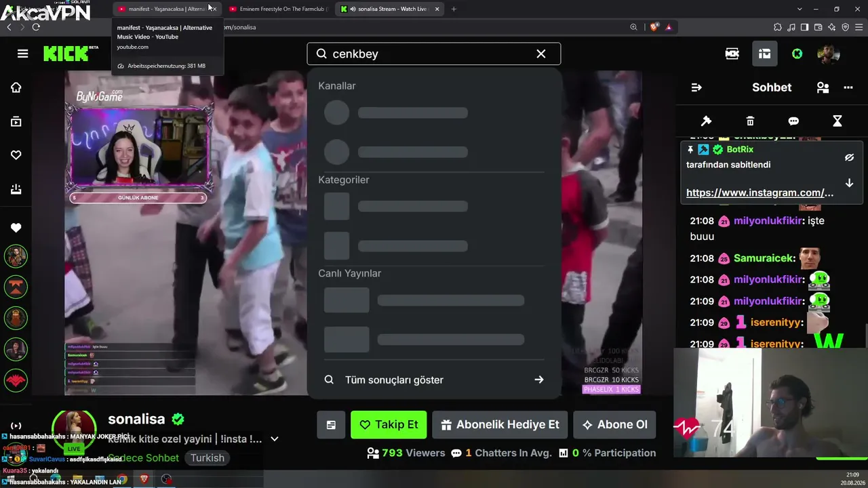
Task: Open the Browse icon in sidebar
Action: click(16, 121)
